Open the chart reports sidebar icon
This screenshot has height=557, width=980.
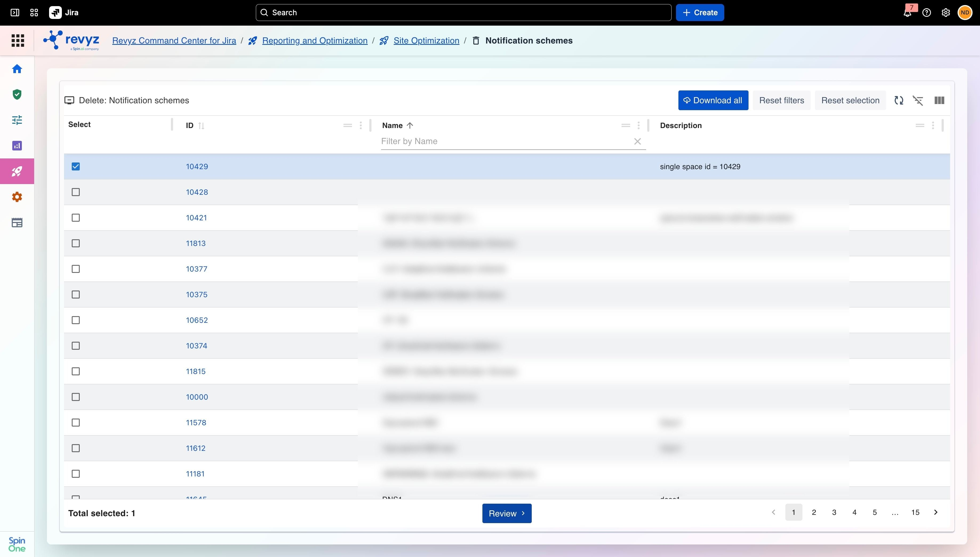17,146
